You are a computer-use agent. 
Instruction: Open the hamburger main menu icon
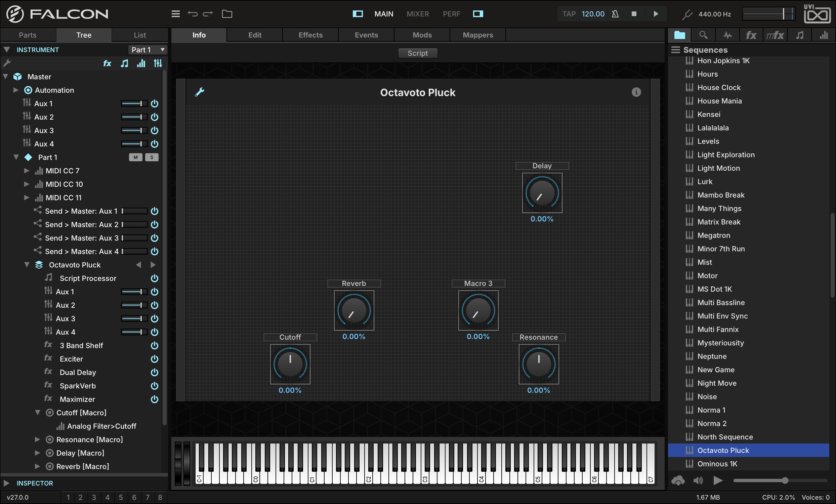(175, 14)
